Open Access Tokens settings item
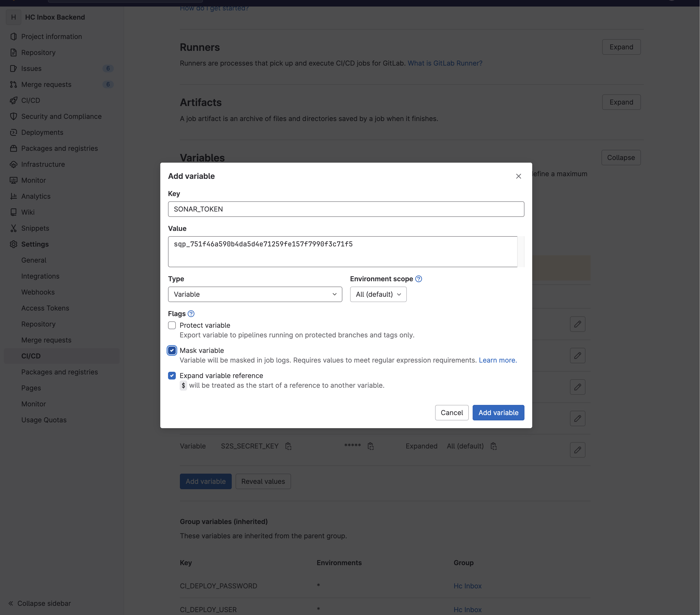 [x=45, y=308]
